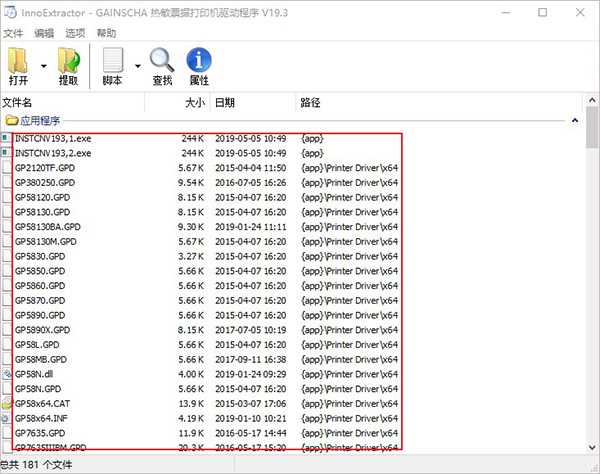Click the file icon of GP58130.GPD

(7, 212)
